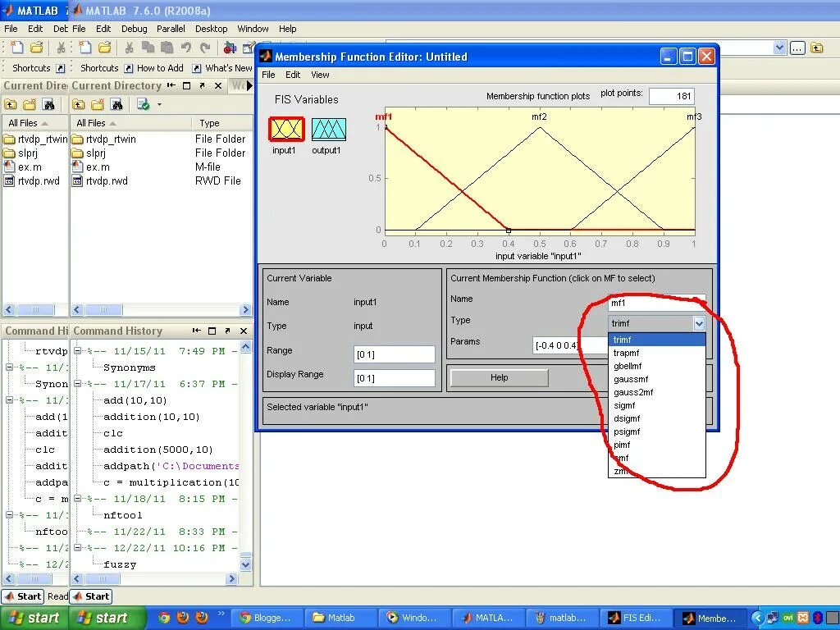Choose sigmf from the type list

[657, 405]
